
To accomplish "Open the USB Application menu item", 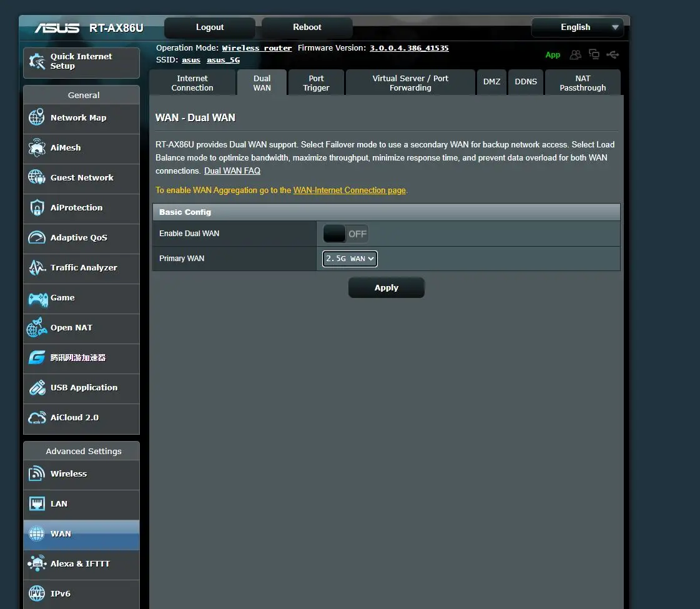I will pyautogui.click(x=81, y=388).
